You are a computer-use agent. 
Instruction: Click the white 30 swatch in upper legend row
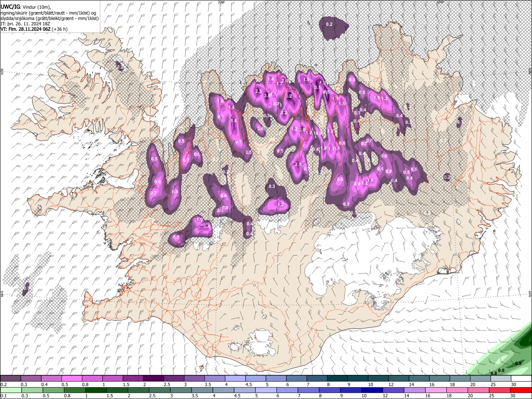[521, 379]
